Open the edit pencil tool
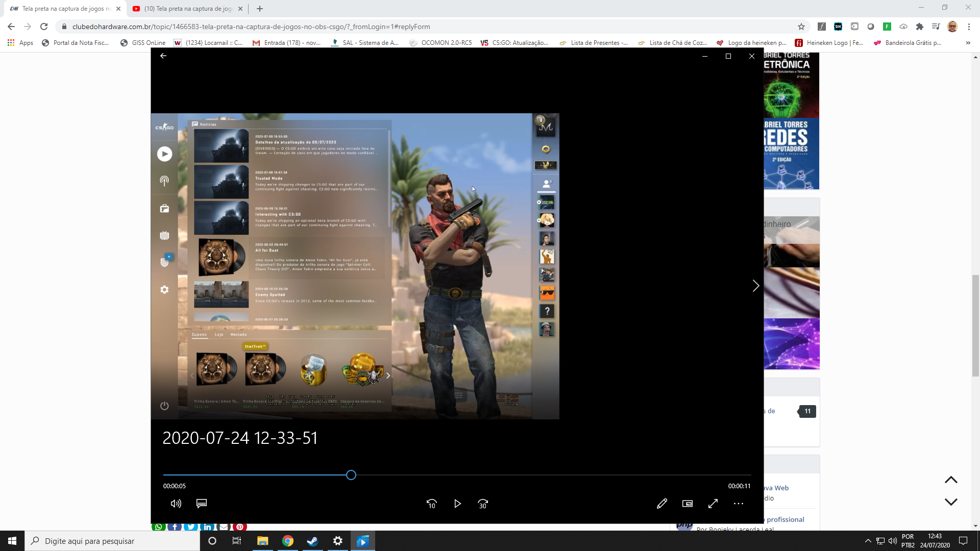Viewport: 980px width, 551px height. (x=662, y=504)
